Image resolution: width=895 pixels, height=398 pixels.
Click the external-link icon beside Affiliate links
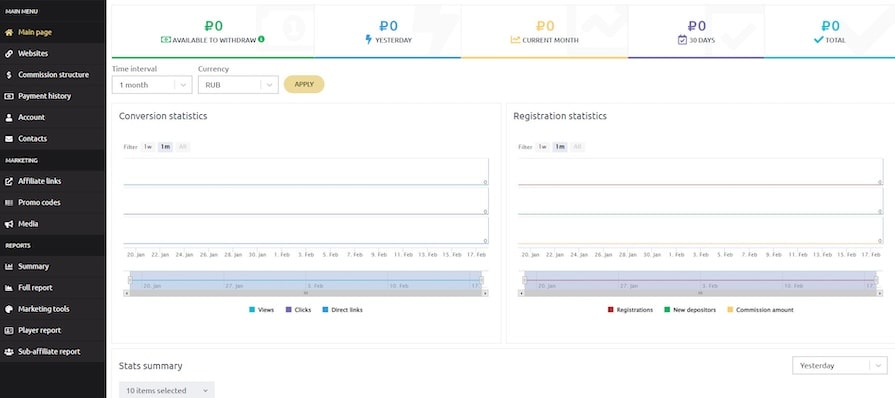pos(9,181)
